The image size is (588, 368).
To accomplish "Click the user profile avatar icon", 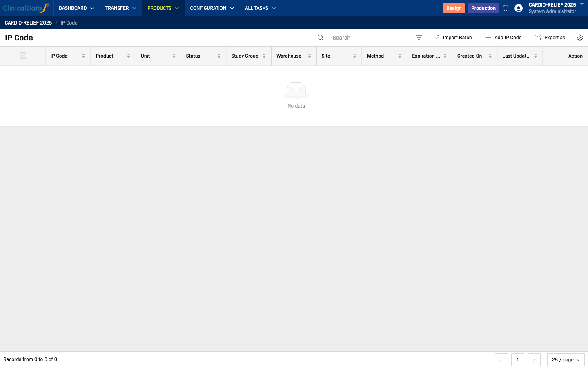I will 519,8.
